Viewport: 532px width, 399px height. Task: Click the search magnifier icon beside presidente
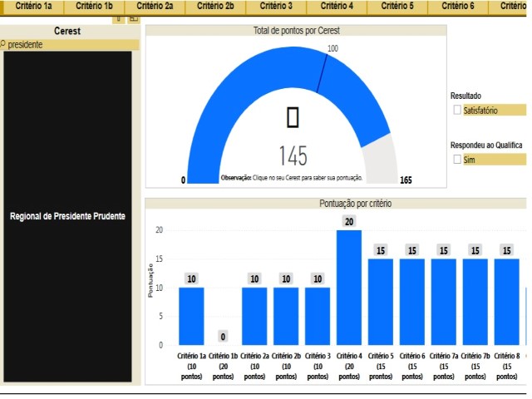[3, 45]
